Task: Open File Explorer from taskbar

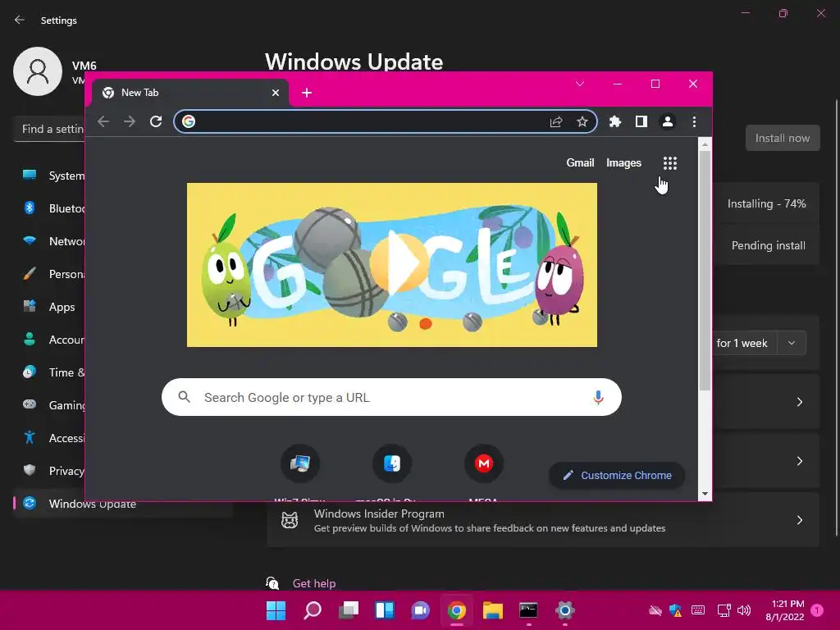Action: tap(493, 610)
